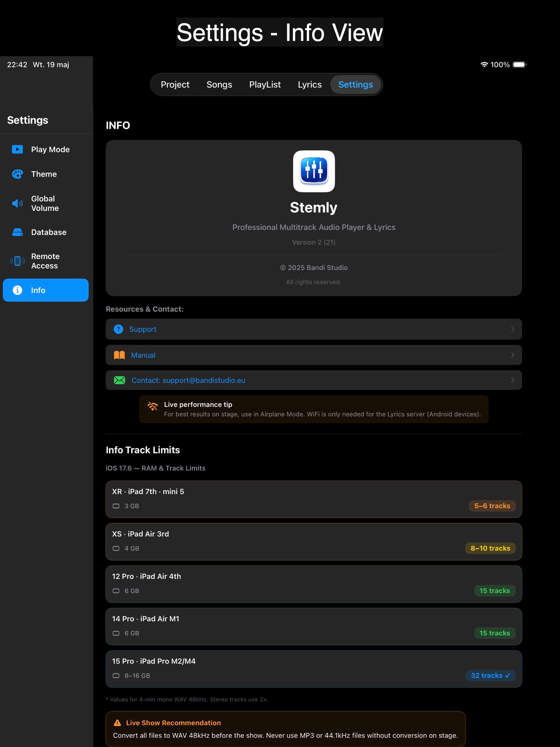Click the Support question mark icon

[119, 329]
